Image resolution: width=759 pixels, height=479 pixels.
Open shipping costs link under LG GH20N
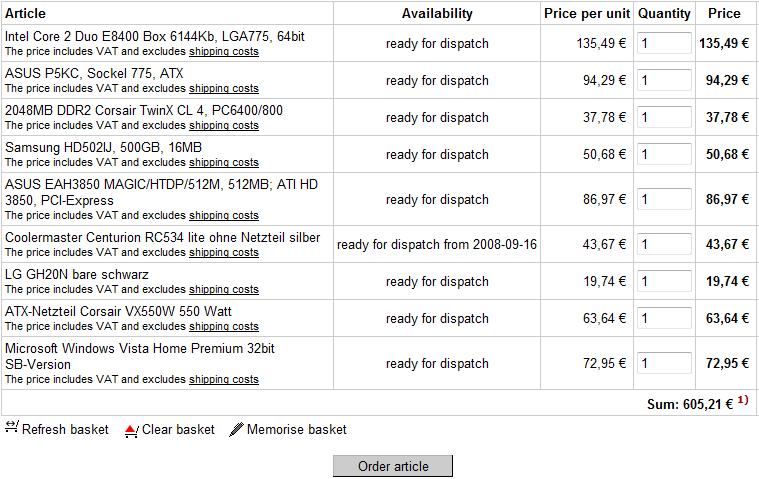[224, 289]
